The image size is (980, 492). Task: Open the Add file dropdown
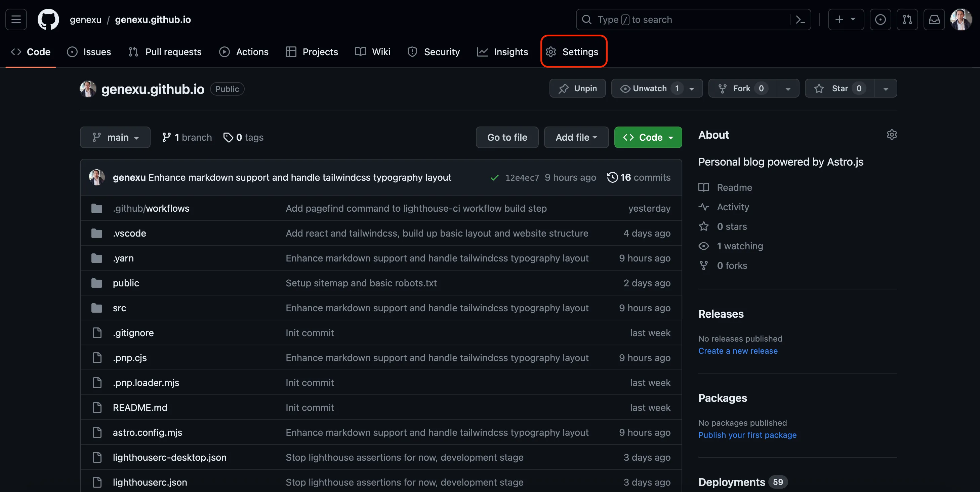tap(576, 137)
